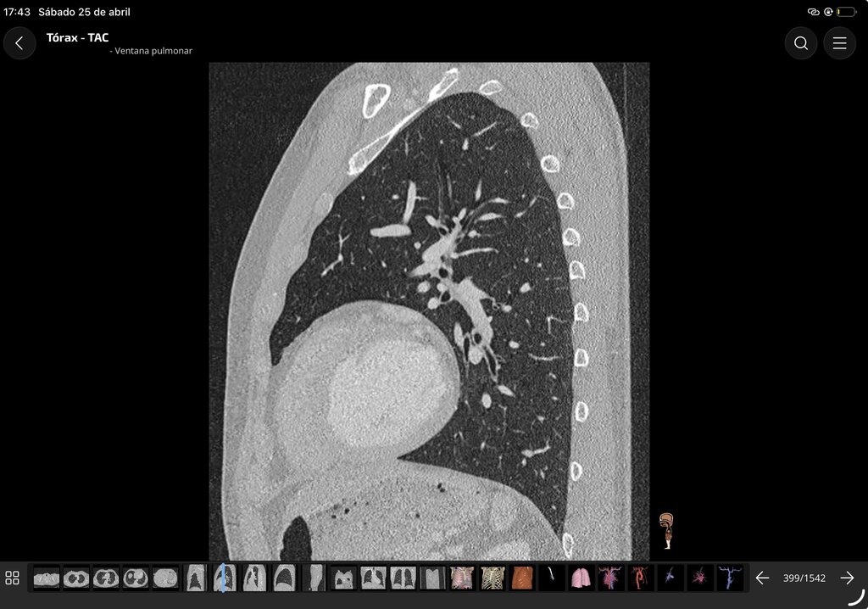Viewport: 868px width, 609px height.
Task: Choose the currently highlighted sagittal lung thumbnail
Action: [225, 578]
